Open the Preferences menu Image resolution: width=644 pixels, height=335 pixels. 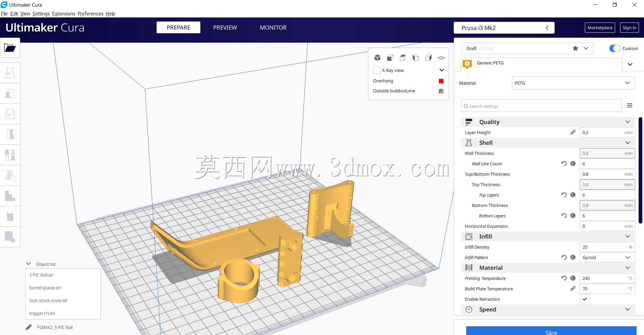(90, 14)
